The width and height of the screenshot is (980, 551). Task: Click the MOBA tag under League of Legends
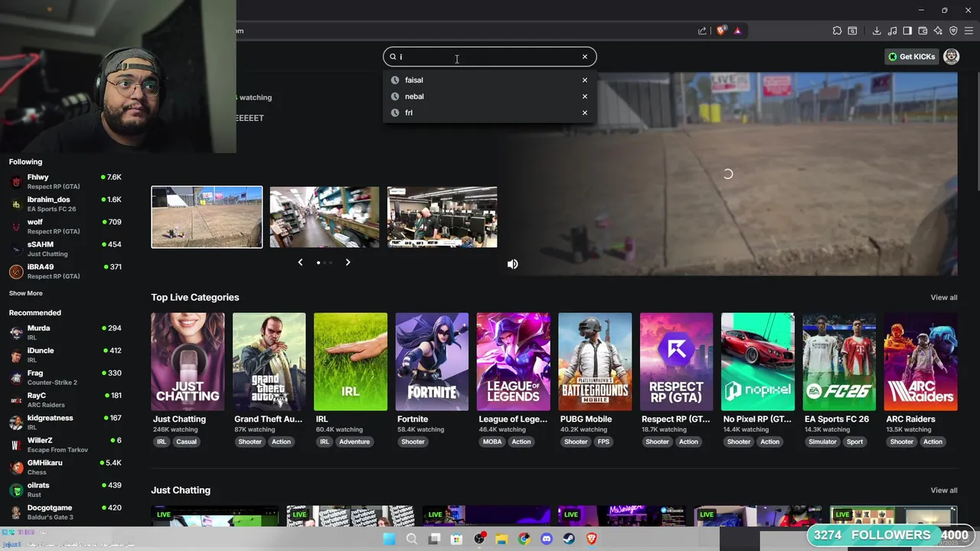point(493,442)
